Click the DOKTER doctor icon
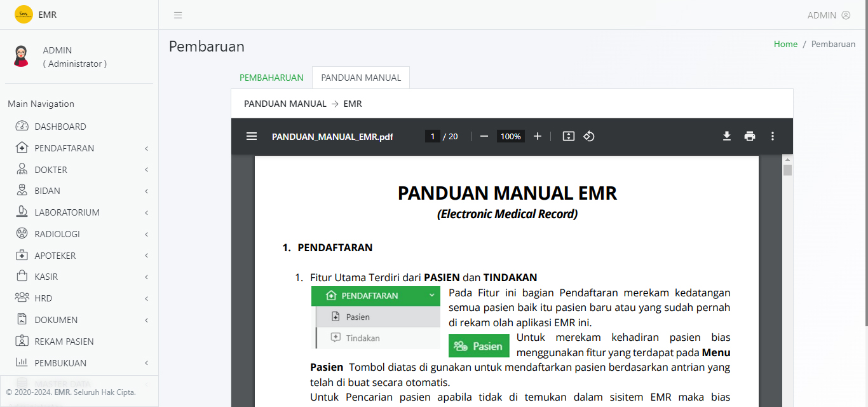868x407 pixels. click(x=22, y=169)
